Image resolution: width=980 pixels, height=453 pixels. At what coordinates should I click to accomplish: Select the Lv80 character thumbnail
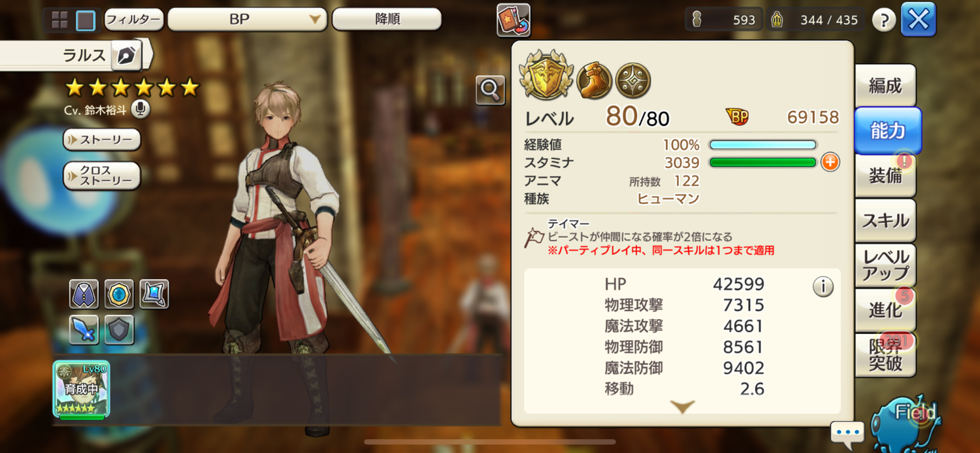(82, 389)
